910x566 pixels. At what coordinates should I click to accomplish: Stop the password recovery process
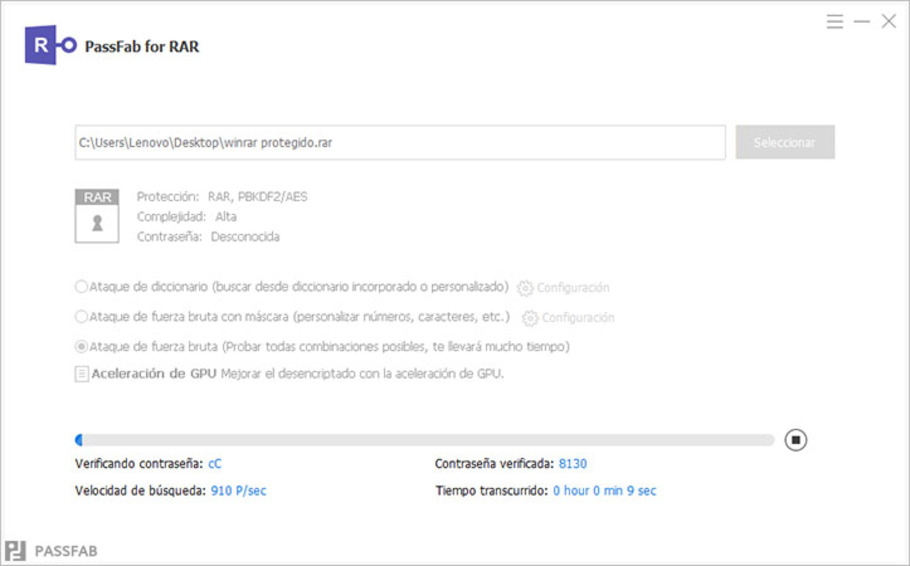pos(796,439)
